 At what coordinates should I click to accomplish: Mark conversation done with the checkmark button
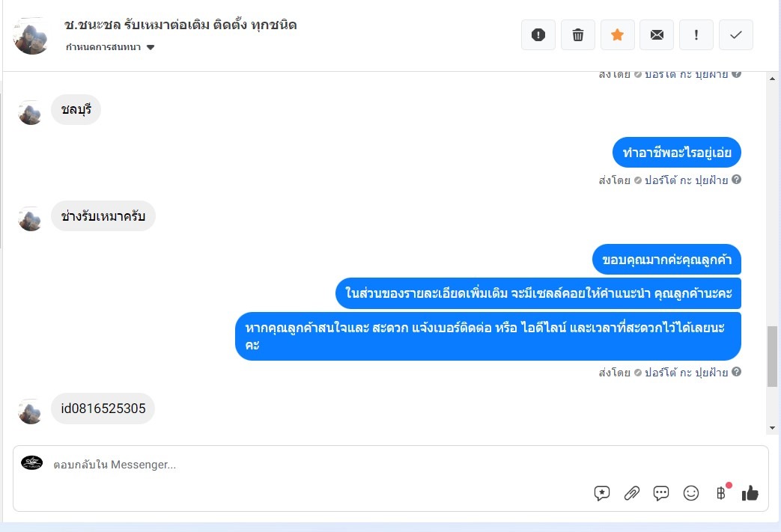tap(735, 35)
